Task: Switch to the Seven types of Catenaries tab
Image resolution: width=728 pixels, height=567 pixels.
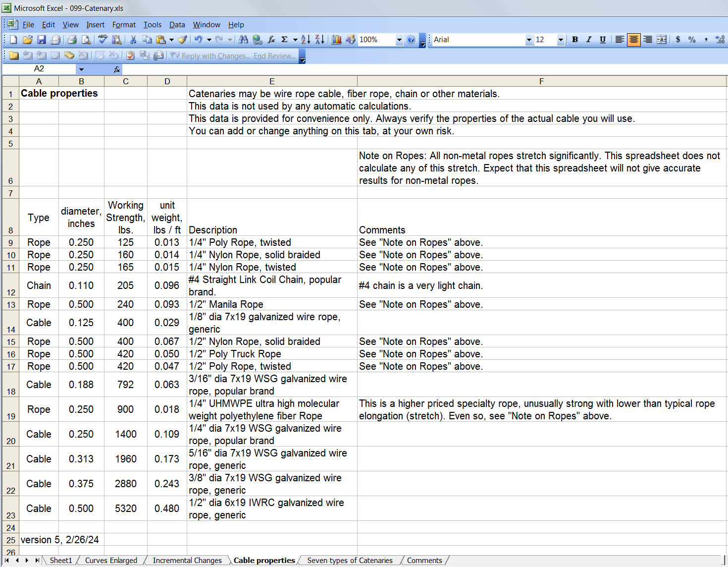Action: [350, 561]
